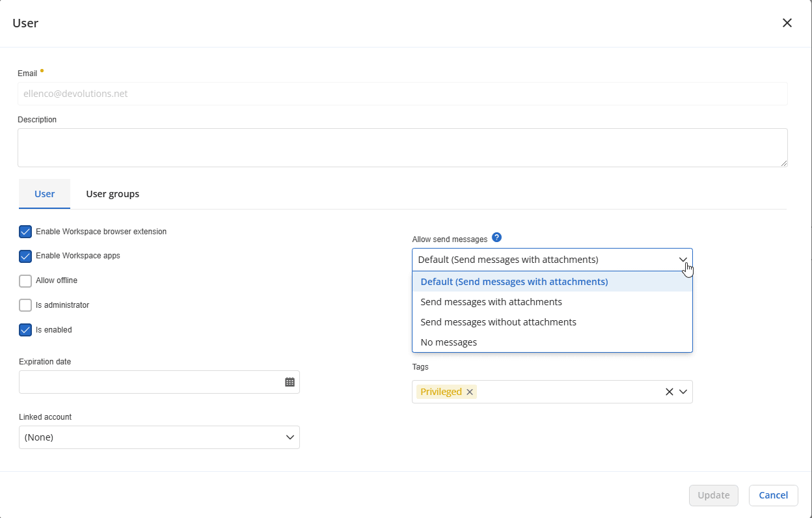Image resolution: width=812 pixels, height=518 pixels.
Task: Remove the Privileged tag with its x
Action: click(470, 392)
